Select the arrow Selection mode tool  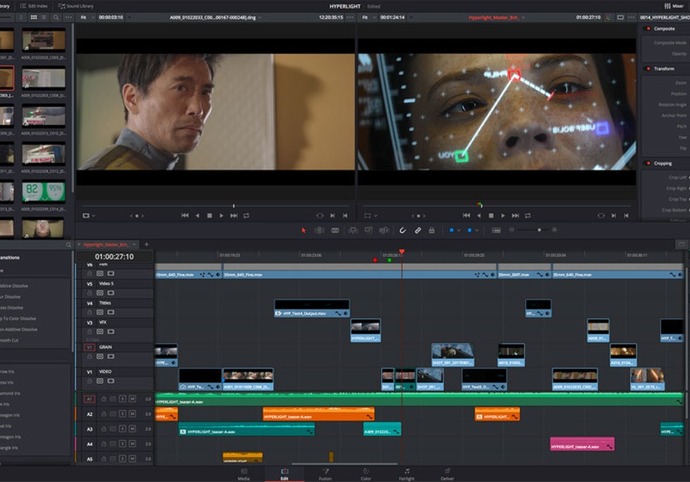pyautogui.click(x=303, y=230)
